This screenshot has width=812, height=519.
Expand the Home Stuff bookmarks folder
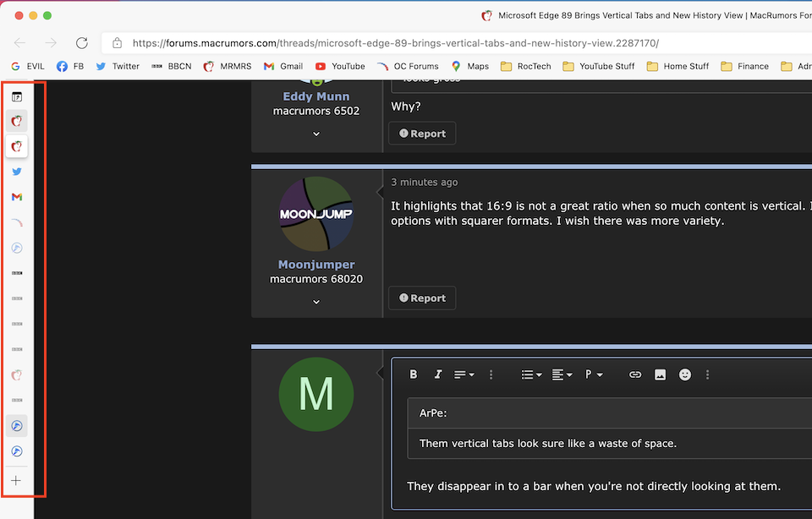[678, 66]
